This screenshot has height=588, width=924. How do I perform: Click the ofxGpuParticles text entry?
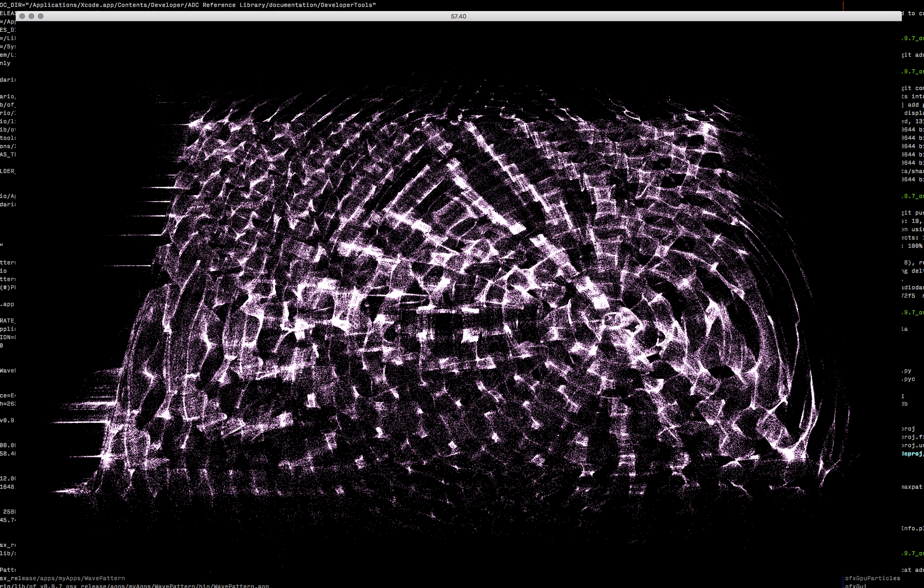(872, 578)
